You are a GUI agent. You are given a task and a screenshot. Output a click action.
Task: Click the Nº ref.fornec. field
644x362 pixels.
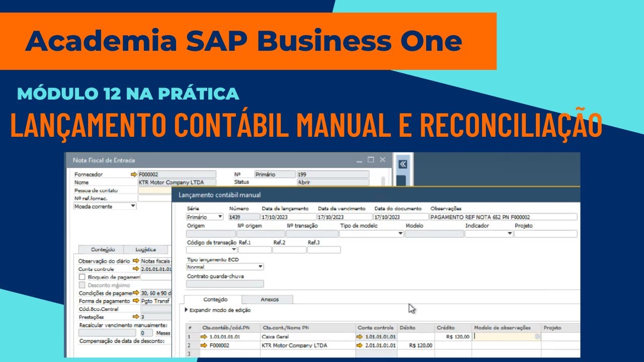pos(155,198)
